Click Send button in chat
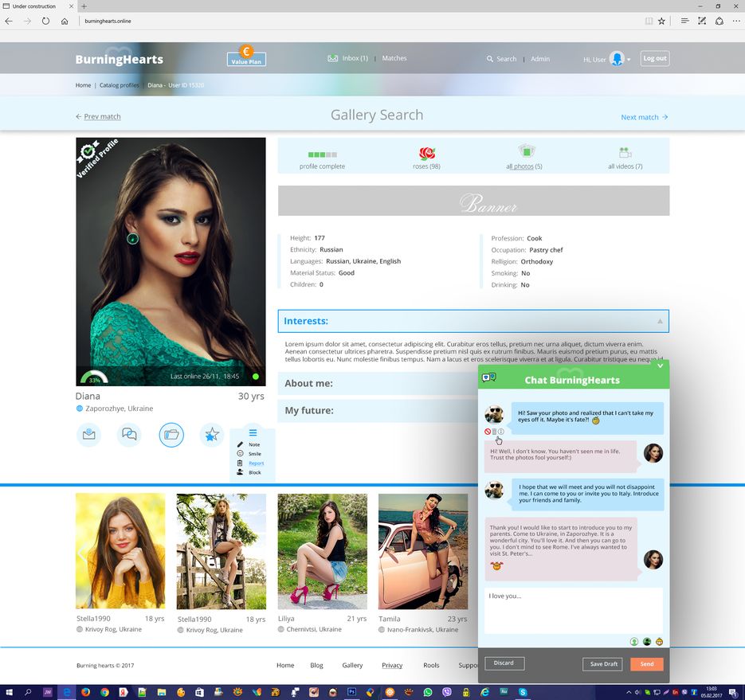745x700 pixels. (647, 664)
